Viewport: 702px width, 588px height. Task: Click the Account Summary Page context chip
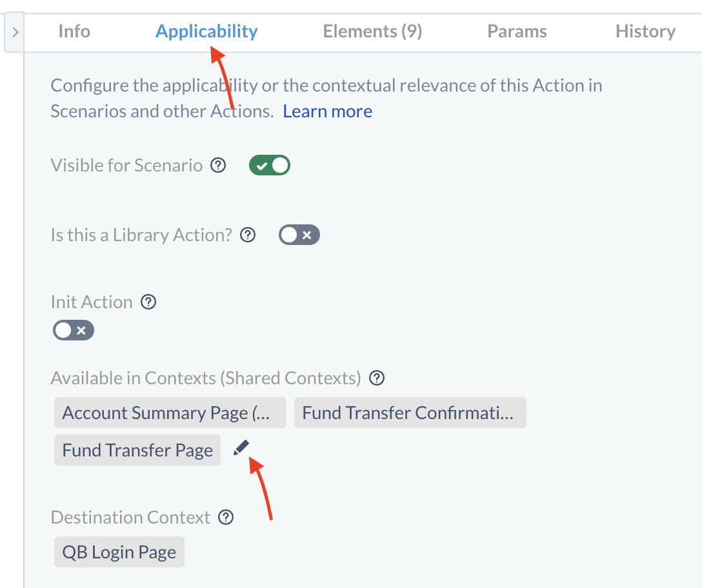(x=170, y=413)
